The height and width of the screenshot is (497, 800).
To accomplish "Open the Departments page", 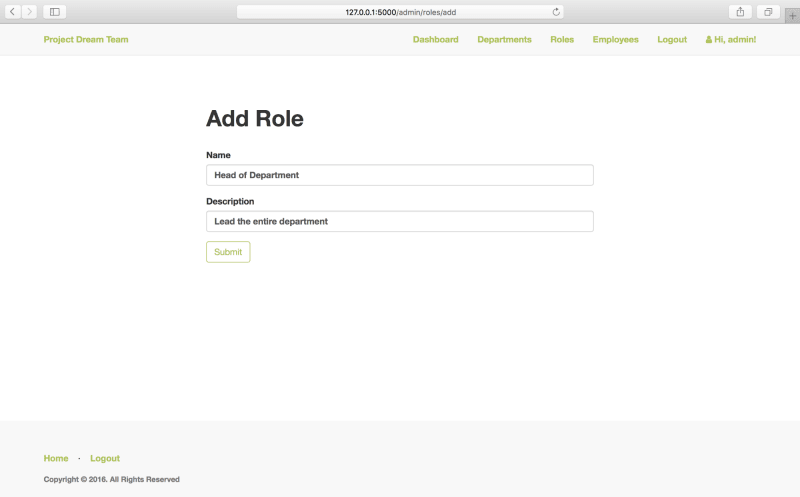I will click(504, 39).
